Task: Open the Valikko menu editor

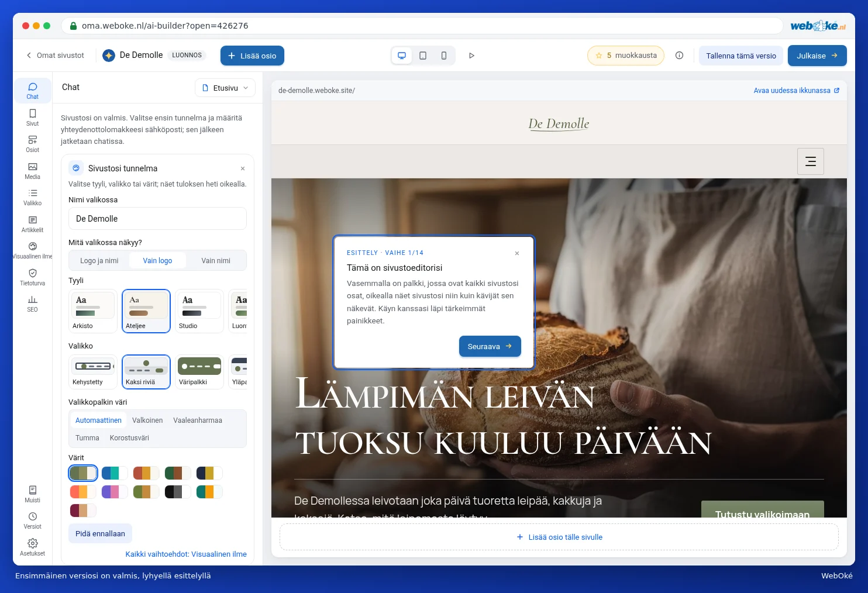Action: (33, 197)
